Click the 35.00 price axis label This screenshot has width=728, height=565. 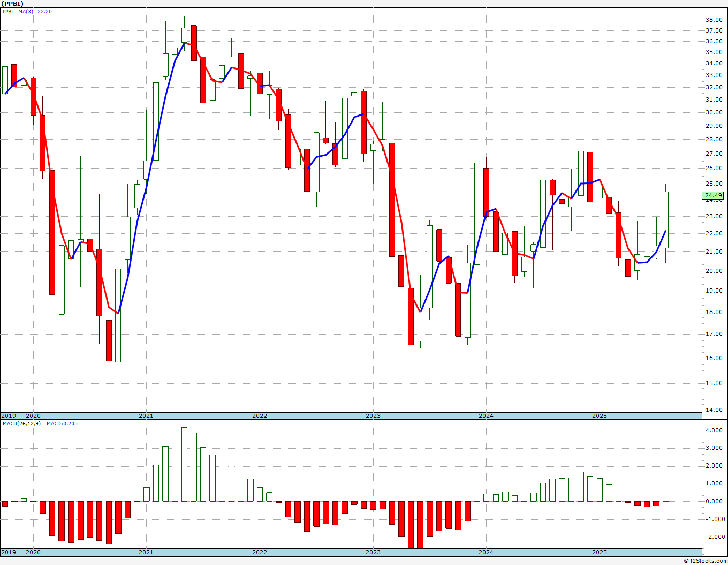pyautogui.click(x=714, y=52)
